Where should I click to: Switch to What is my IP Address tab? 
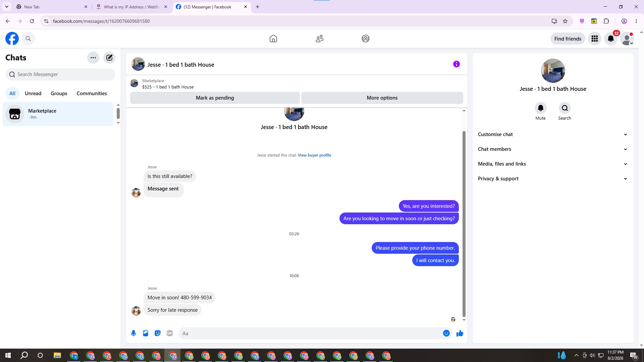coord(132,7)
